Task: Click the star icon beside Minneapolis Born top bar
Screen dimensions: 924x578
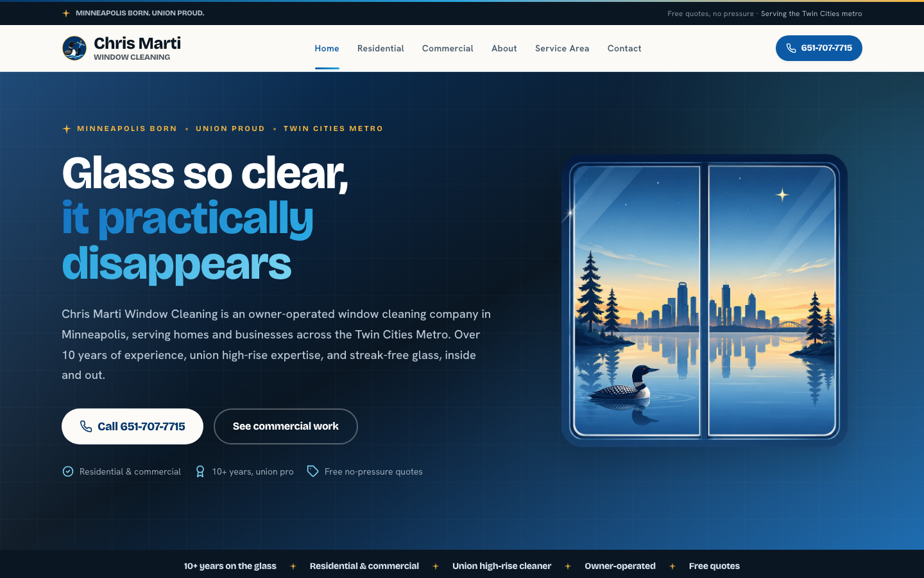Action: tap(66, 13)
